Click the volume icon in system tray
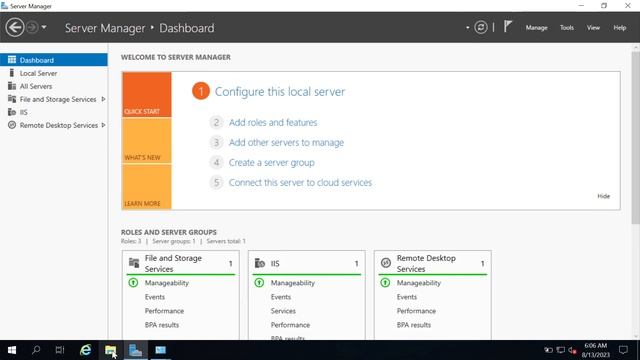 (572, 350)
